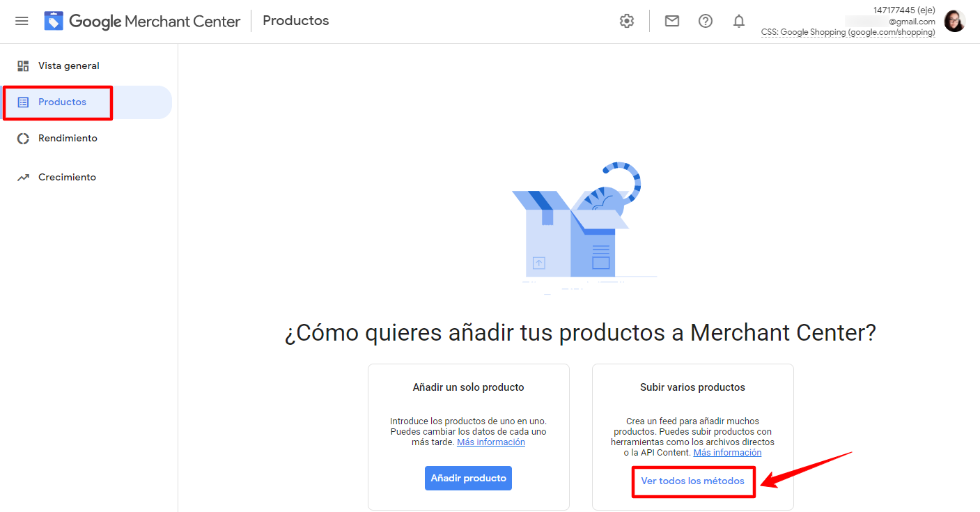Click the Crecimiento trend arrow icon
980x512 pixels.
[x=23, y=178]
